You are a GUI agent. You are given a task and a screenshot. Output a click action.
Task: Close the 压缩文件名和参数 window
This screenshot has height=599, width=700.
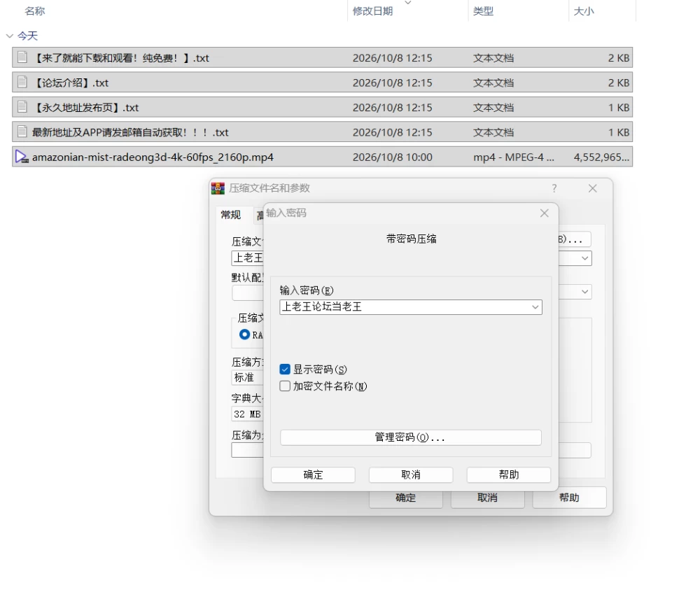tap(592, 188)
